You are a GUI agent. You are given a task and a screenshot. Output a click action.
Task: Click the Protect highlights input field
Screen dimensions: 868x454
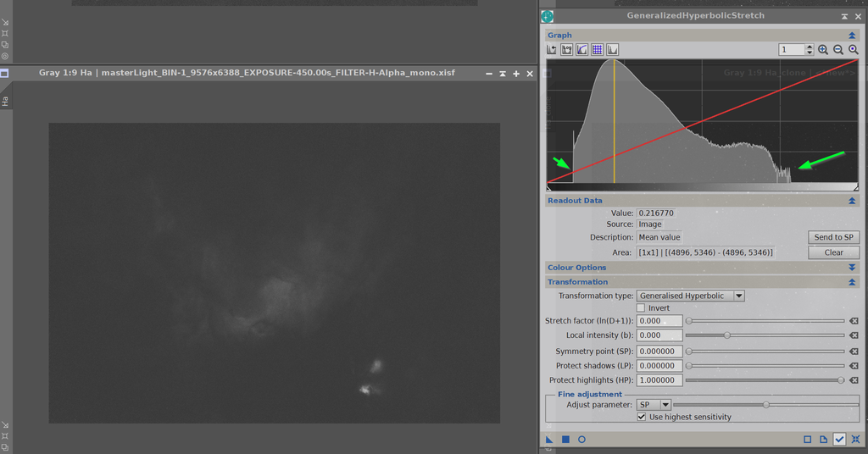659,380
